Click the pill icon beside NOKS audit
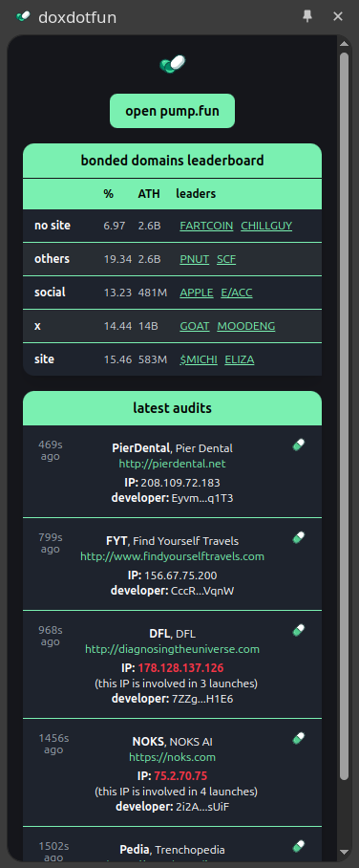Screen dimensions: 359x868 click(x=299, y=738)
